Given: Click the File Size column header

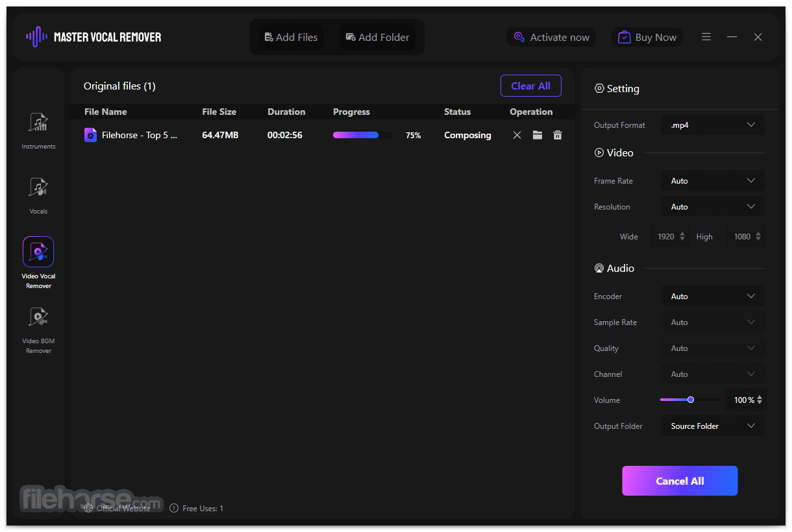Looking at the screenshot, I should click(219, 112).
